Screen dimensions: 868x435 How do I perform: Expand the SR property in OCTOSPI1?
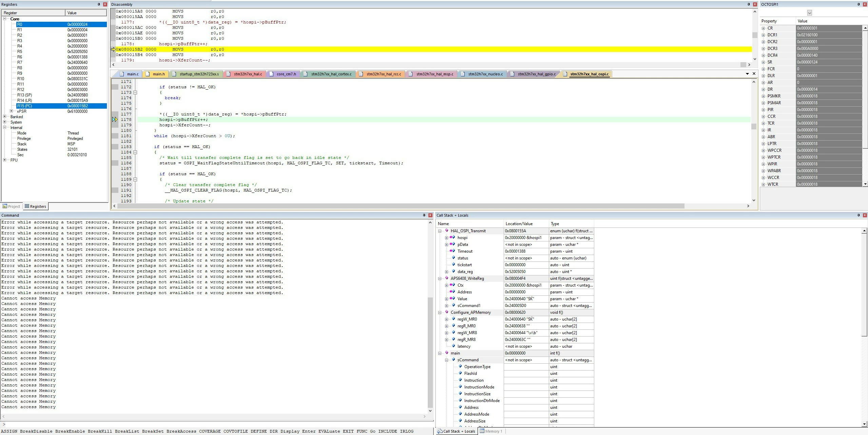click(x=763, y=62)
